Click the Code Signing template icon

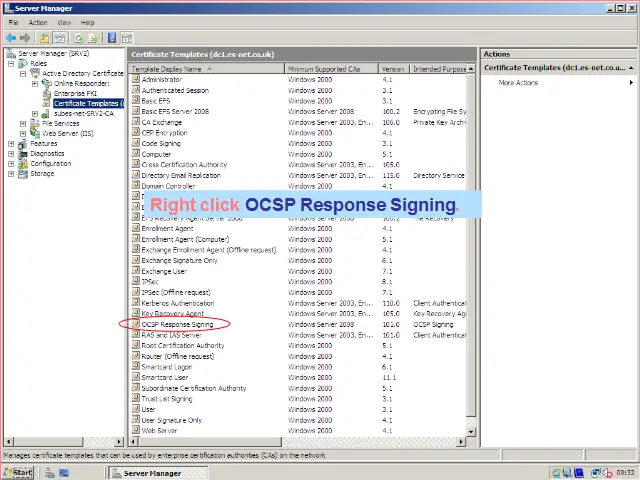point(136,143)
